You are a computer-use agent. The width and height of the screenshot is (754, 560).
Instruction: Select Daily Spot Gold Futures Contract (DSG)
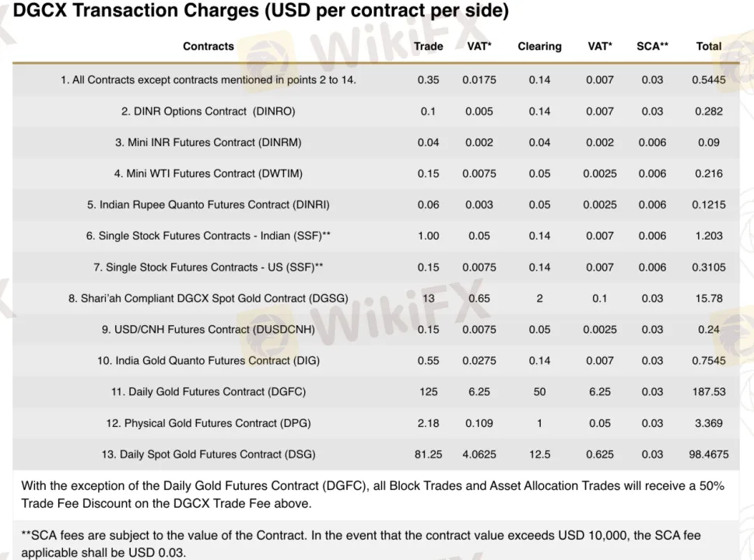209,454
